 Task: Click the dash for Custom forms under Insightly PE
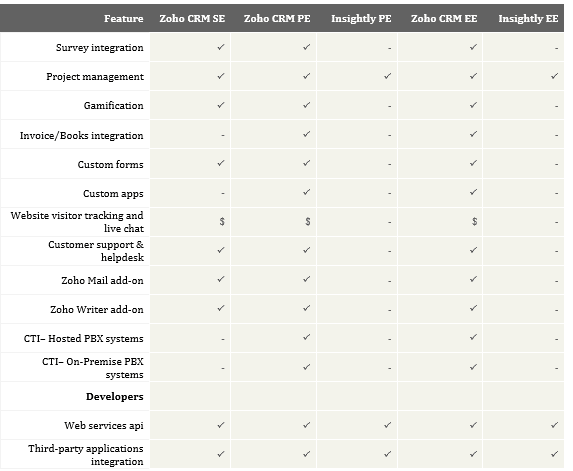point(390,164)
